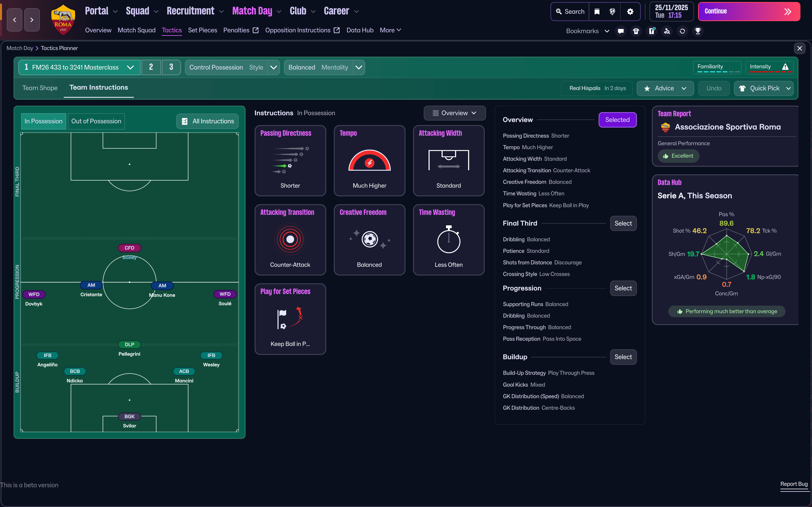Open the Balanced mentality dropdown
Viewport: 812px width, 507px height.
pyautogui.click(x=358, y=67)
